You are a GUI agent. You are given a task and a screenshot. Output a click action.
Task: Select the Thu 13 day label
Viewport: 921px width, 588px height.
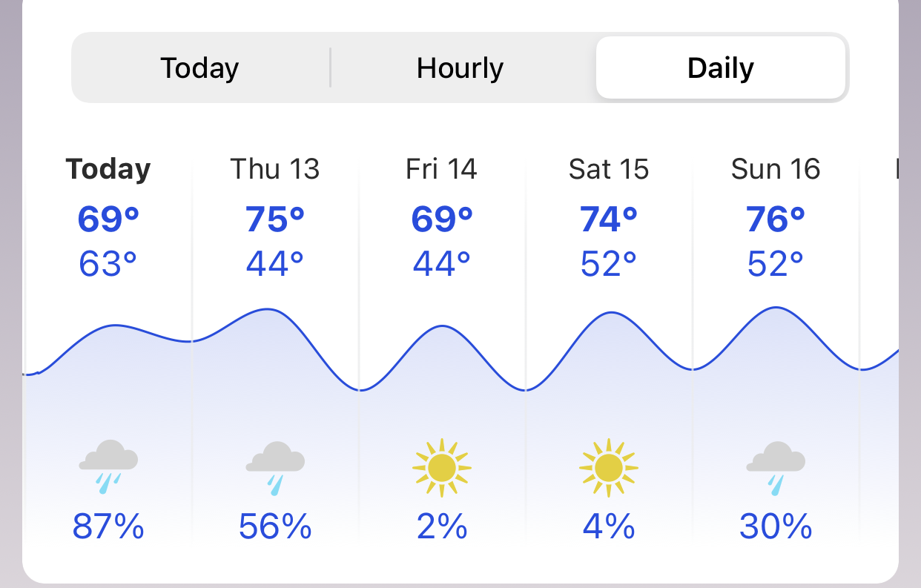click(275, 169)
